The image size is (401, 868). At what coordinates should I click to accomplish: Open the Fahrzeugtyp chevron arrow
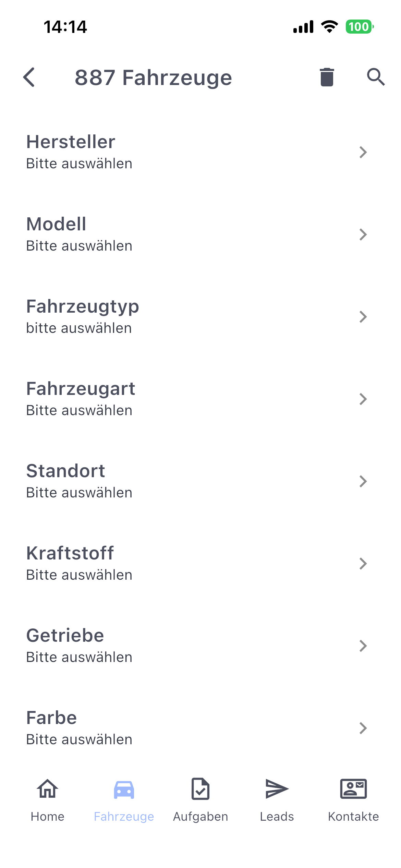coord(363,317)
